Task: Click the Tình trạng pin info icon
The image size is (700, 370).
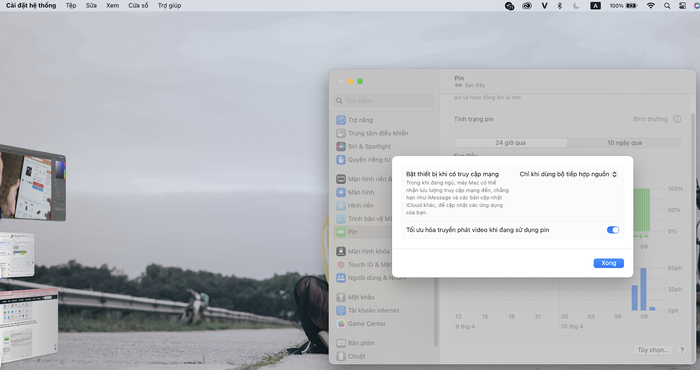Action: tap(677, 119)
